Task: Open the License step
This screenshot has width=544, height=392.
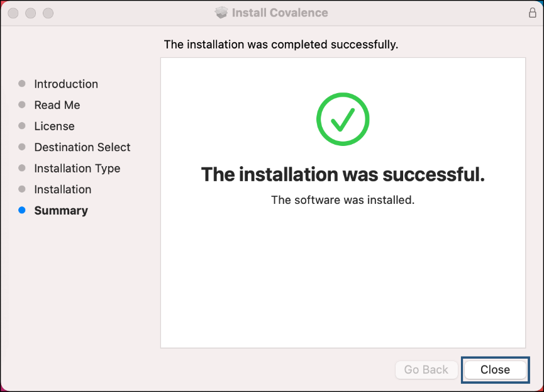Action: (54, 126)
